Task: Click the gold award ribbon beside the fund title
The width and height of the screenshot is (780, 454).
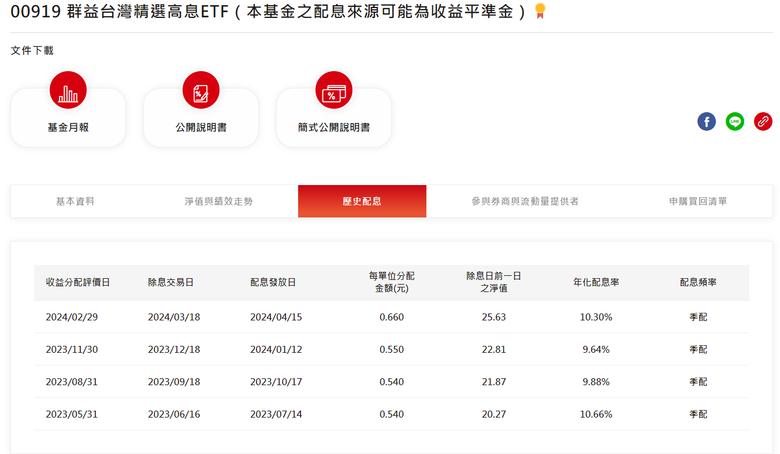Action: (540, 11)
